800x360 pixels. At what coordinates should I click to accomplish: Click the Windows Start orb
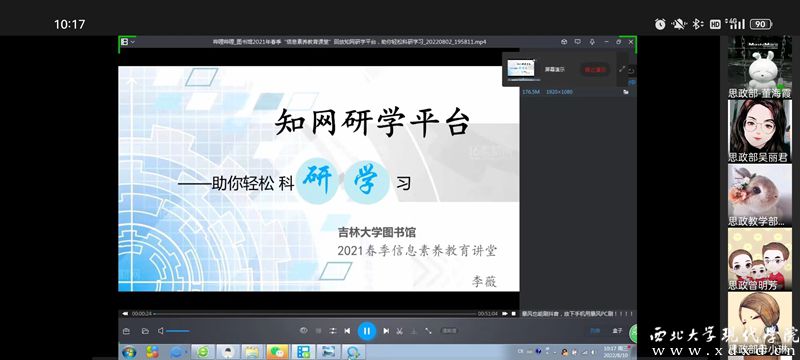click(x=129, y=352)
